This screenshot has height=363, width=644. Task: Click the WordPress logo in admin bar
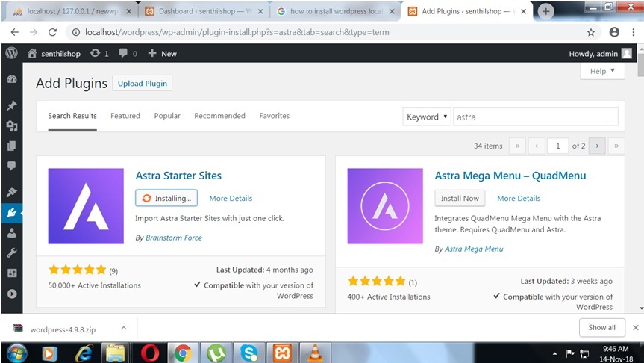[11, 53]
